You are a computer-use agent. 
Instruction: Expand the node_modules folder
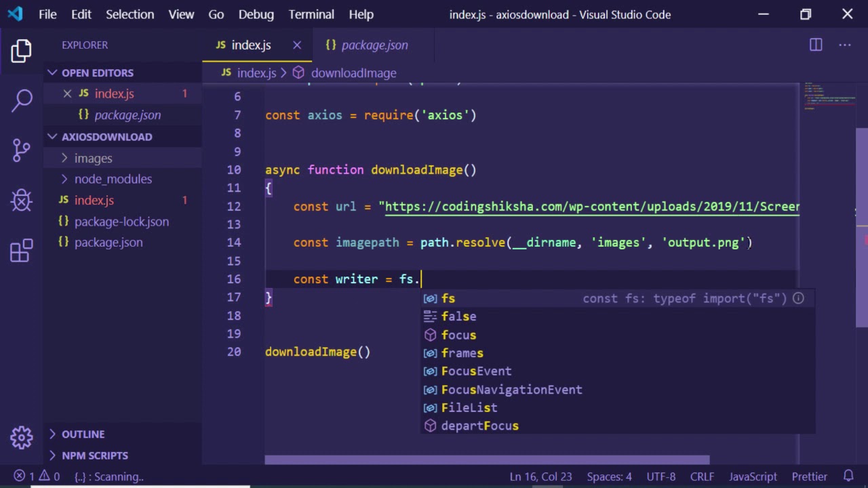pos(113,179)
